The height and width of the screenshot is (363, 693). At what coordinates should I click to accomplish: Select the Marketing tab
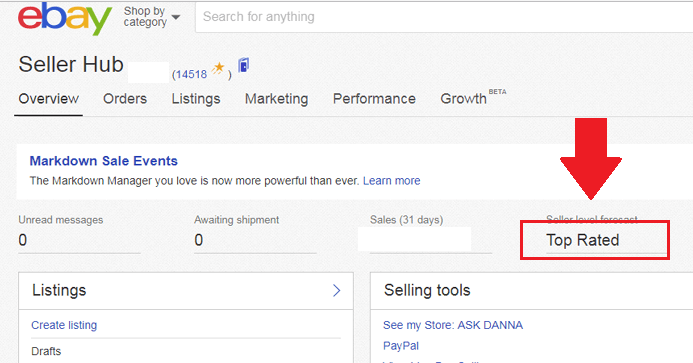click(277, 99)
